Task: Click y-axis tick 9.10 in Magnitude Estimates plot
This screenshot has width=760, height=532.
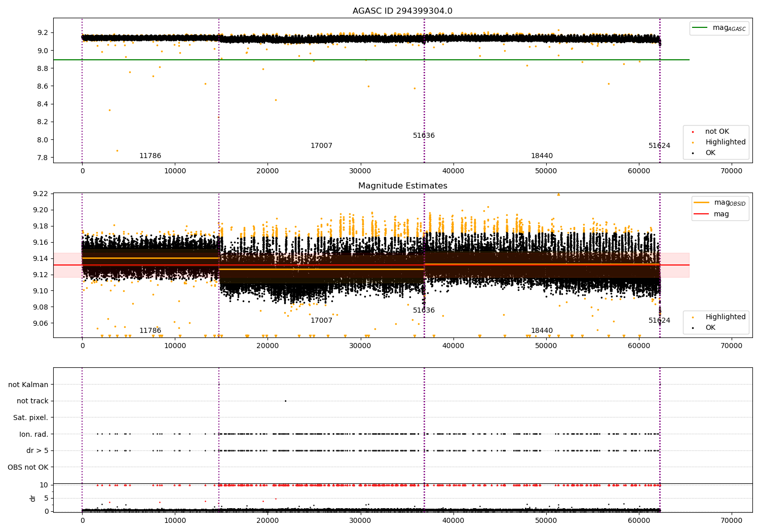Action: tap(41, 291)
